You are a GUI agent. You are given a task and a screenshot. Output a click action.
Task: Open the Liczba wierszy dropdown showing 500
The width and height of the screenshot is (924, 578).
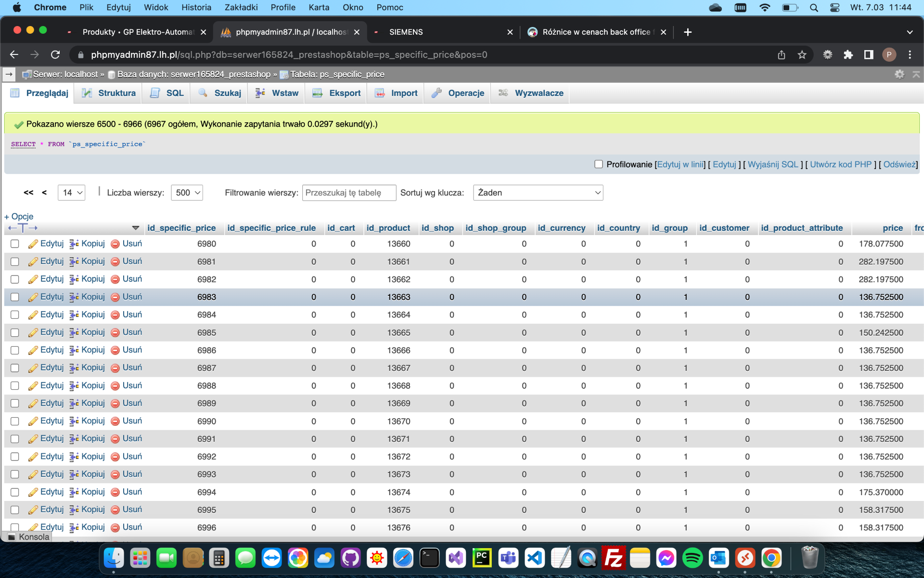click(x=187, y=193)
